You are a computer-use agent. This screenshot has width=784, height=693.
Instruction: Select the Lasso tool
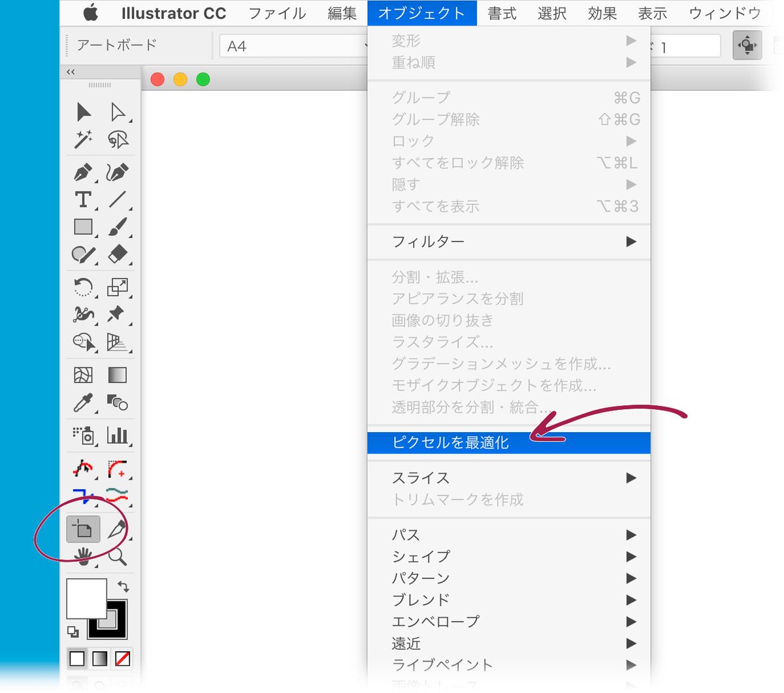tap(118, 139)
